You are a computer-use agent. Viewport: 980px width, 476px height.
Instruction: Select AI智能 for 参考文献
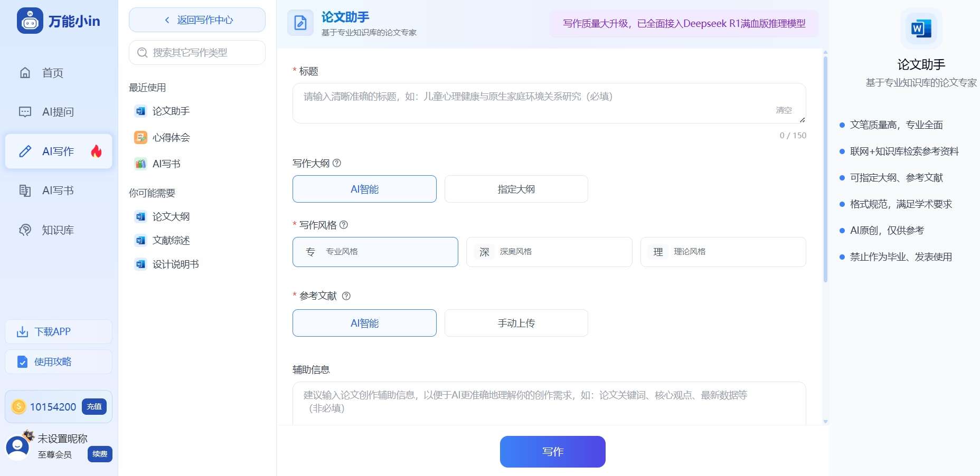[x=364, y=323]
